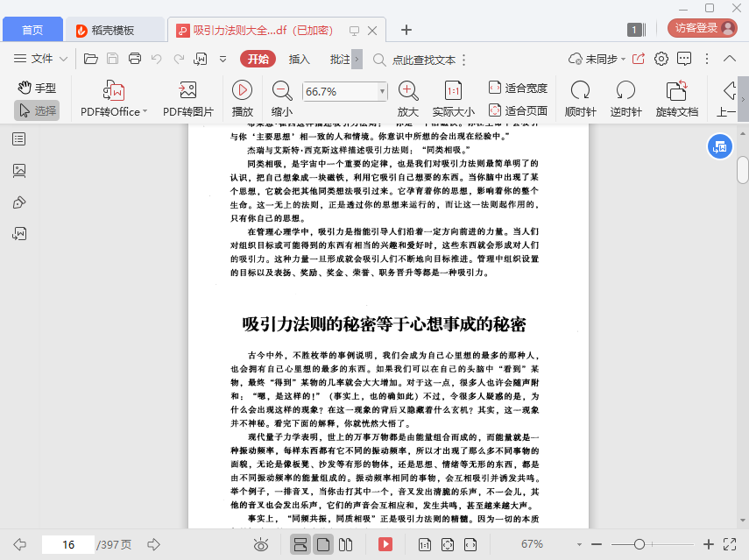
Task: Set actual size from status bar
Action: 425,544
